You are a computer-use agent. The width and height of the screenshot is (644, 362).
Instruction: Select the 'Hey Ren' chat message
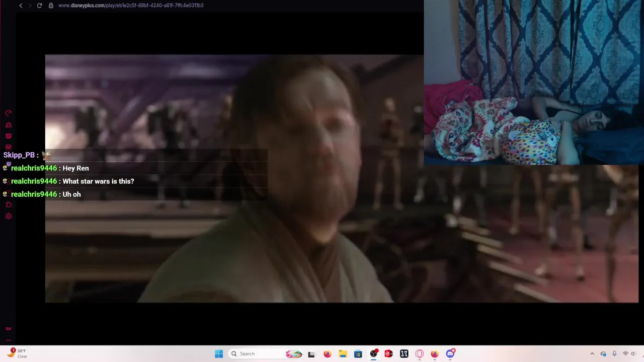(75, 168)
